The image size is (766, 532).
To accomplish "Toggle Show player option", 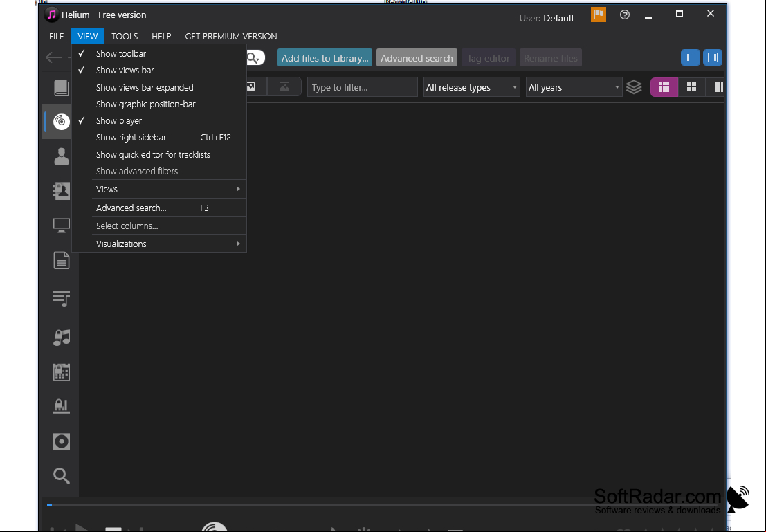I will tap(158, 120).
